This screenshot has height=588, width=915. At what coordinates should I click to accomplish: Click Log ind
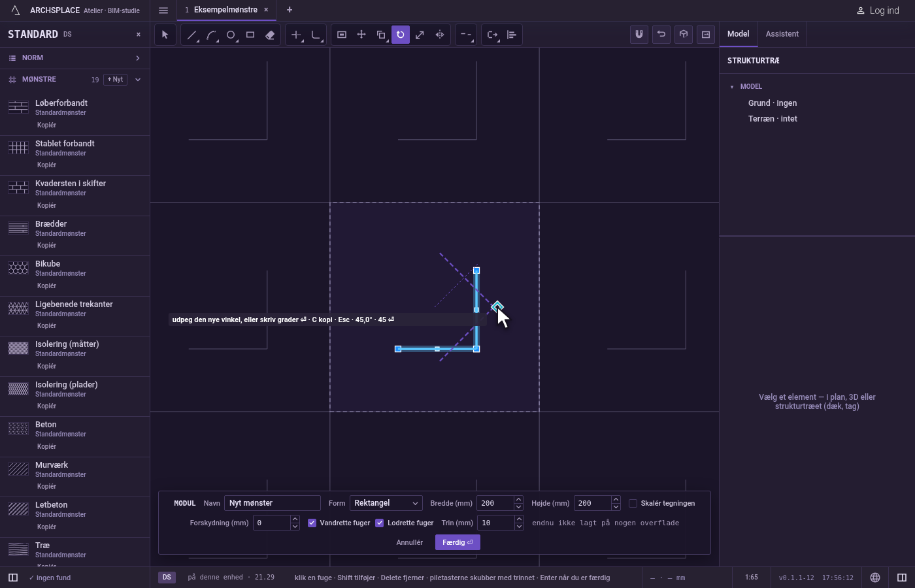(x=878, y=10)
